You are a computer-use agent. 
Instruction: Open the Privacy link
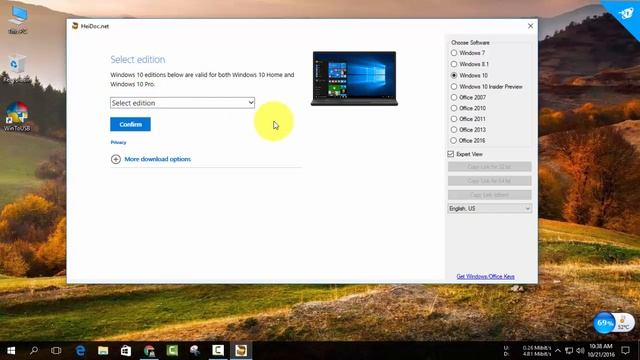(x=118, y=142)
